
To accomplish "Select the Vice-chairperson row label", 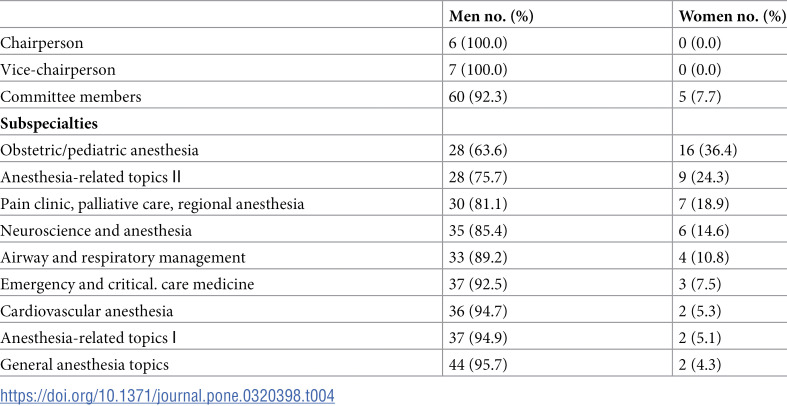I will [58, 70].
